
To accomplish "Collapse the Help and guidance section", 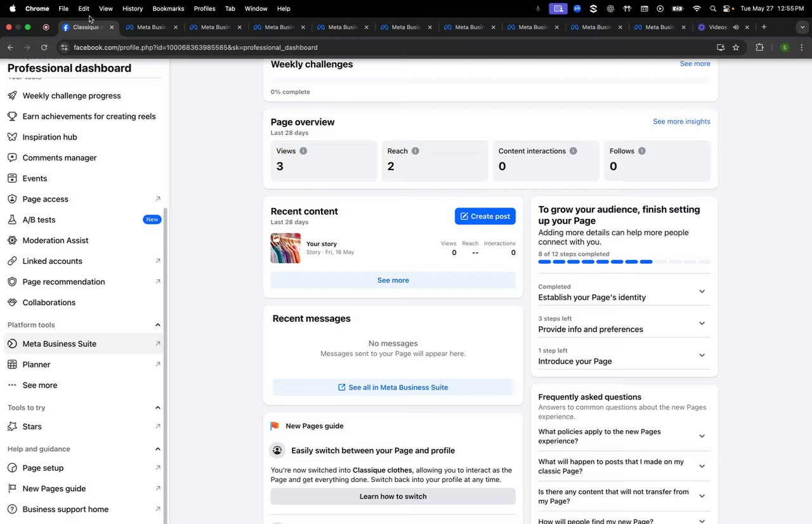I will 157,449.
